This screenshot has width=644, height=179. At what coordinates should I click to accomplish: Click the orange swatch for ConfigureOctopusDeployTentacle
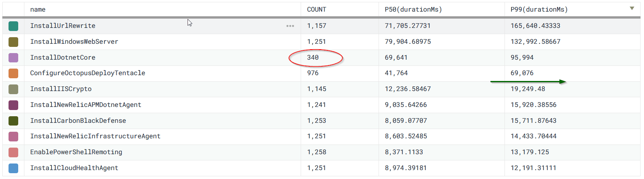pos(13,73)
